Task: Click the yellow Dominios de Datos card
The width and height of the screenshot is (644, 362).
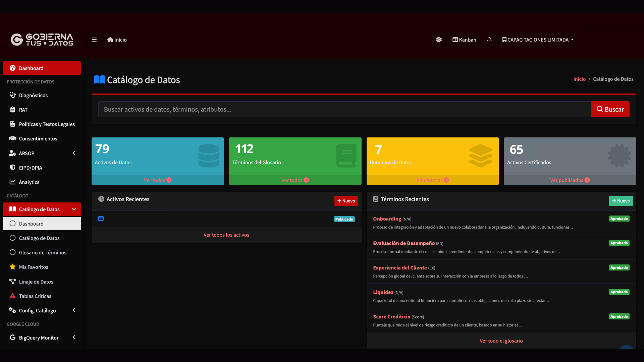Action: 432,157
